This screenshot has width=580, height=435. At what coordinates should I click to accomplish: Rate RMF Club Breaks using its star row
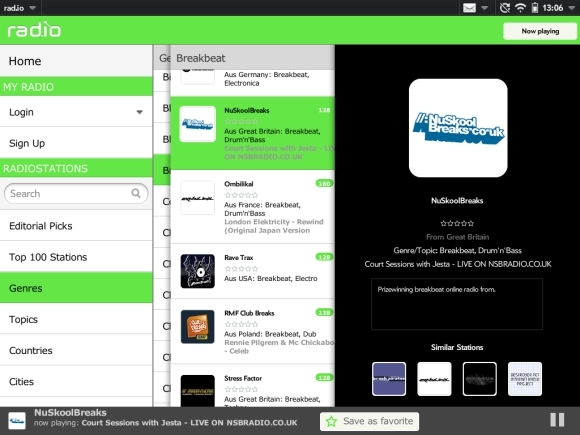pos(242,324)
